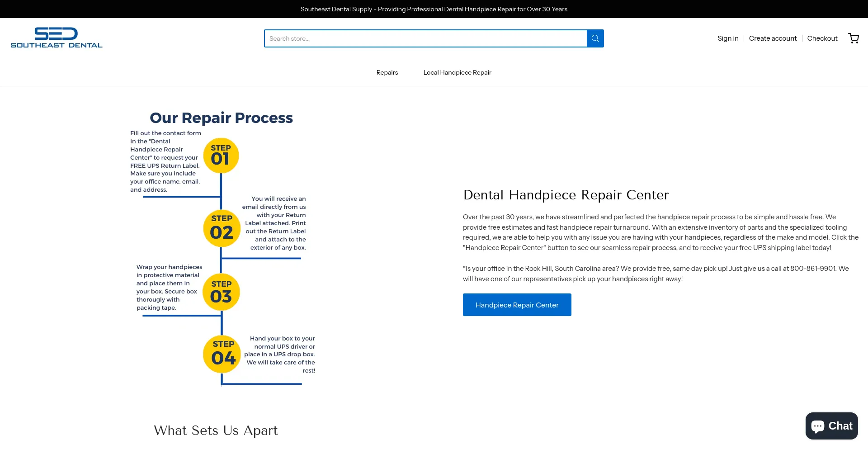This screenshot has width=868, height=449.
Task: Click paragraph about Rock Hill, South Carolina
Action: pos(656,274)
